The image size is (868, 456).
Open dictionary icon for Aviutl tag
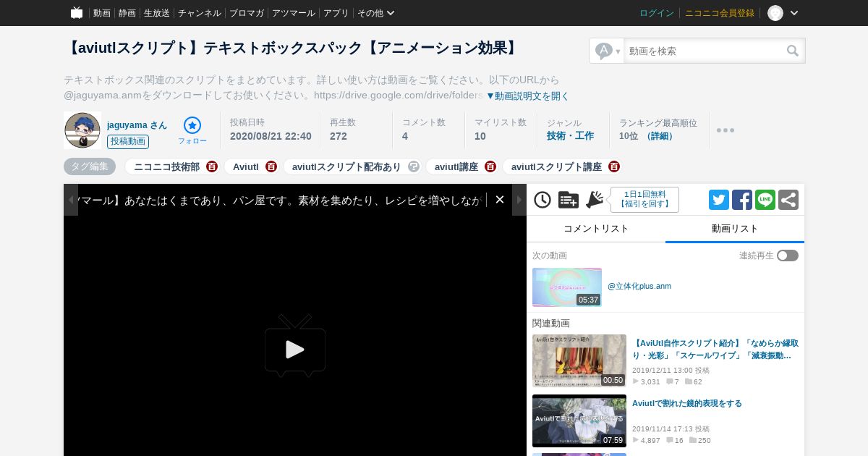point(271,166)
